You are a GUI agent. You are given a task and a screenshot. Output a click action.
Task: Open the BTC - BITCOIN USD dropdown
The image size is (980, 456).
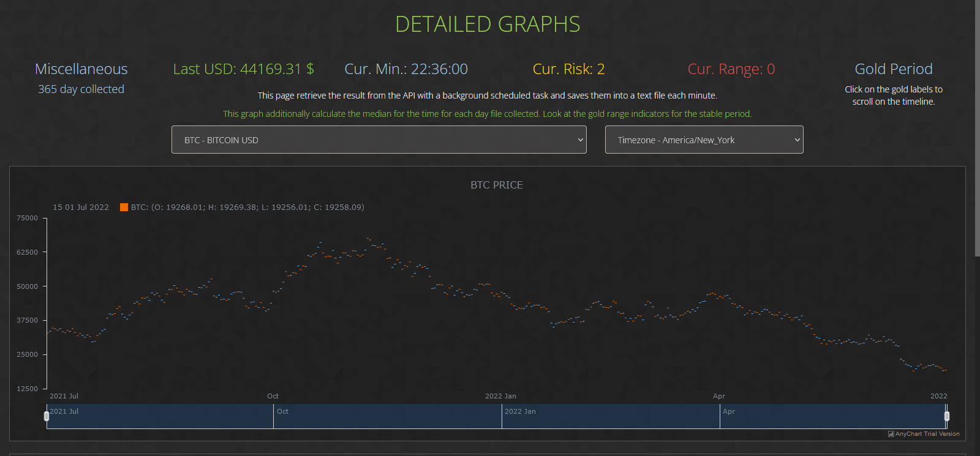click(x=379, y=140)
